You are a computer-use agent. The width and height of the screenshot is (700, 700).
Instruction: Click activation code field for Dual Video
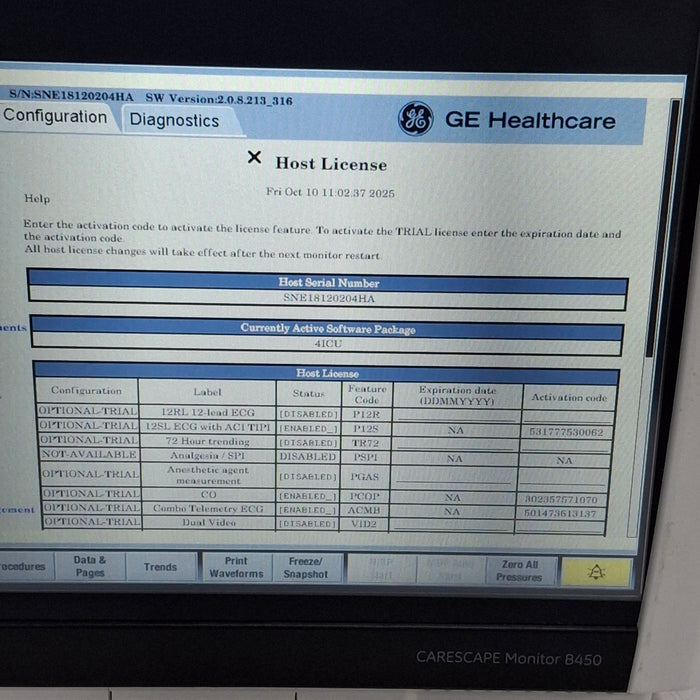[560, 526]
